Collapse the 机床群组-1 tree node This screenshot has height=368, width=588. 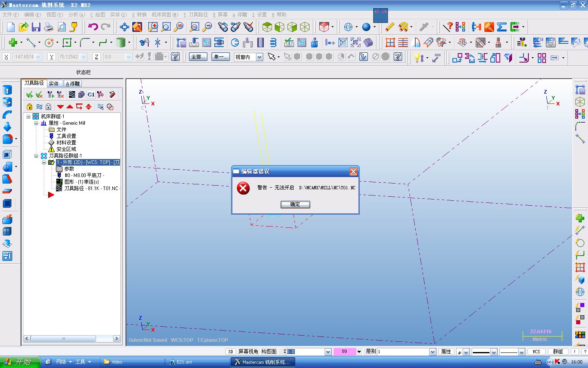click(x=28, y=117)
